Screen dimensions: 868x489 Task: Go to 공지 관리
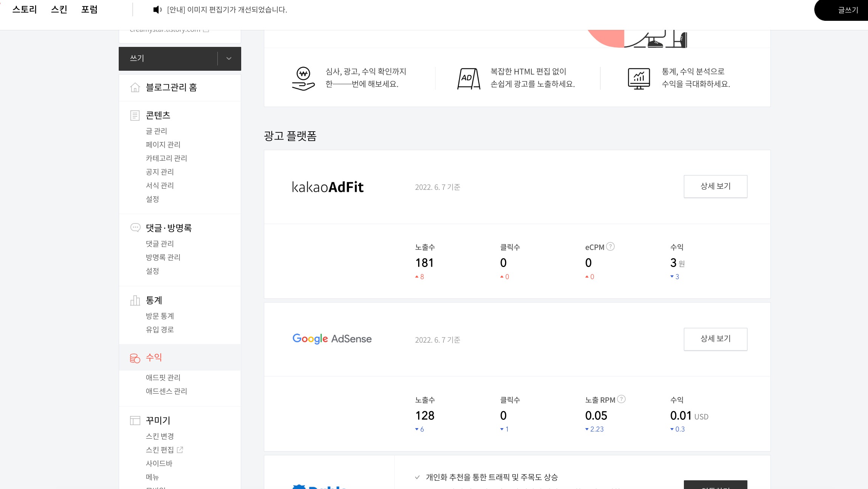point(160,172)
